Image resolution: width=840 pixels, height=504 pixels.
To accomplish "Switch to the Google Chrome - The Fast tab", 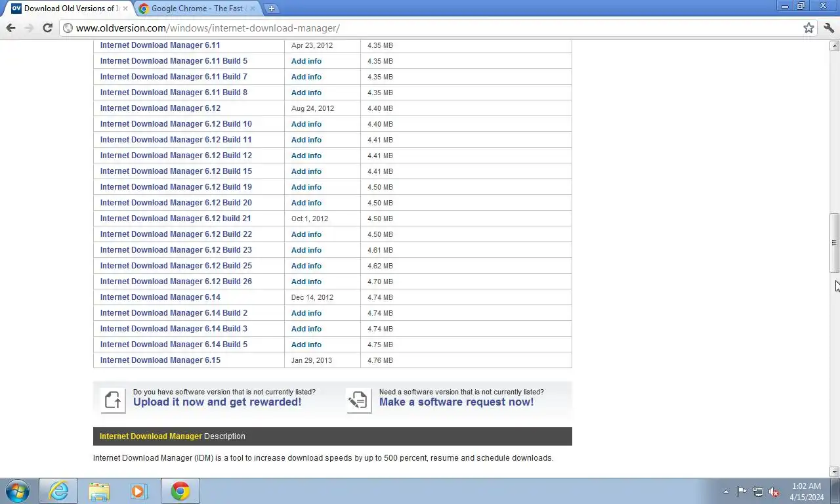I will coord(197,9).
